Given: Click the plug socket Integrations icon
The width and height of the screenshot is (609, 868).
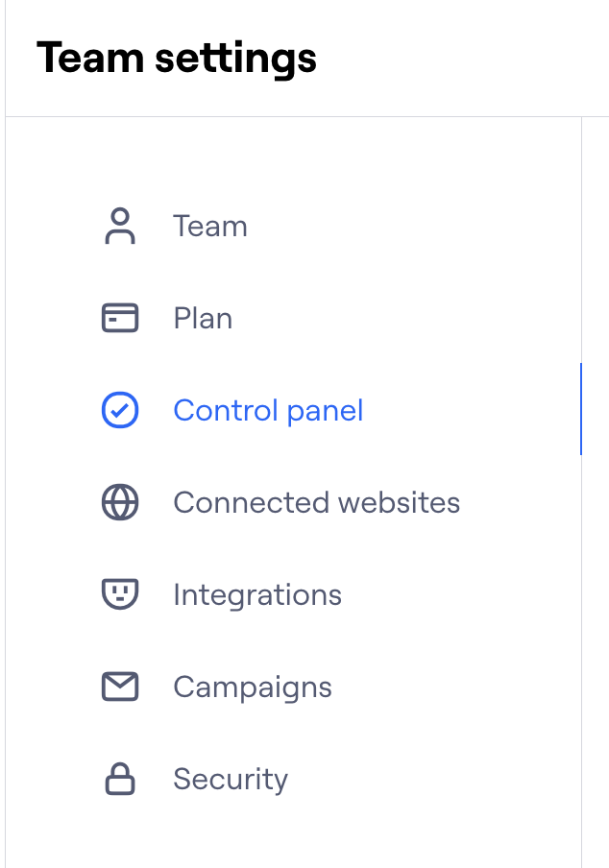Looking at the screenshot, I should (120, 594).
